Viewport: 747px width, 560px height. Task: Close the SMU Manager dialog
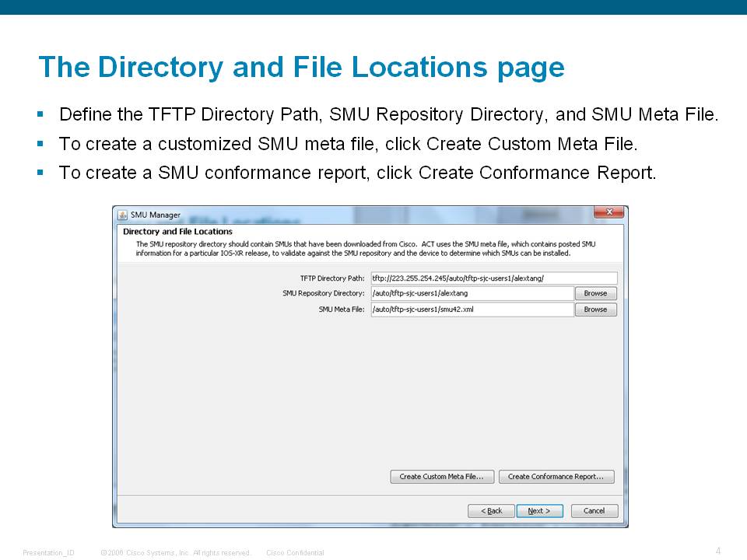point(608,212)
